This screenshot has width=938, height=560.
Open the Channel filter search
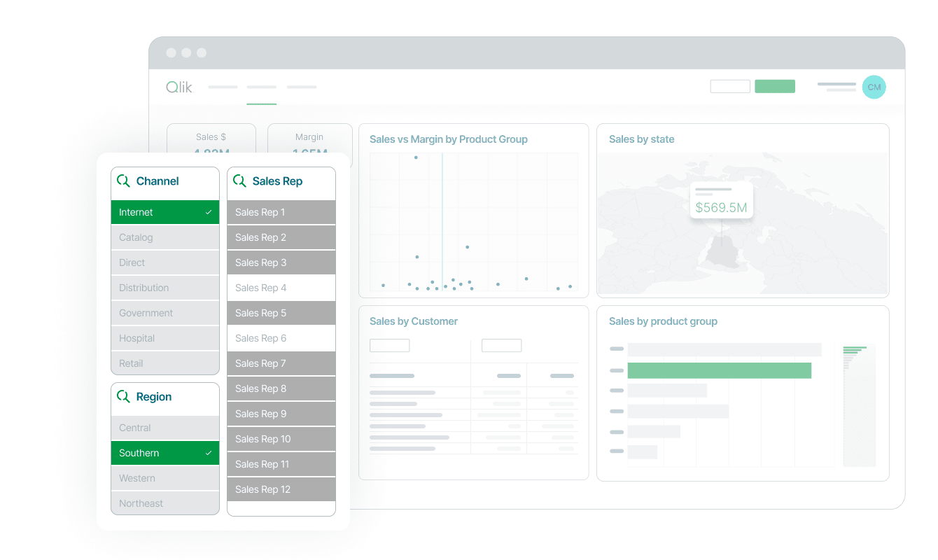click(x=124, y=181)
